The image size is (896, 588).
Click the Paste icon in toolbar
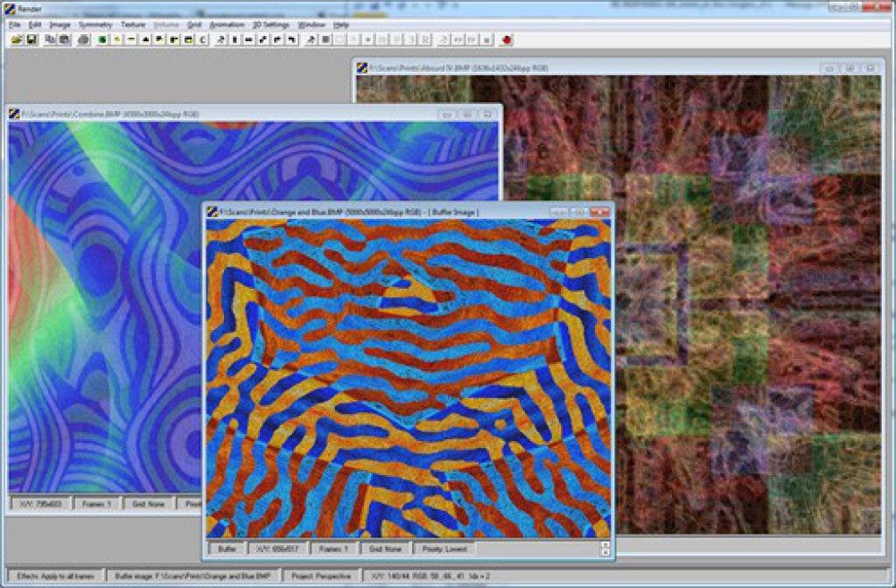point(64,39)
